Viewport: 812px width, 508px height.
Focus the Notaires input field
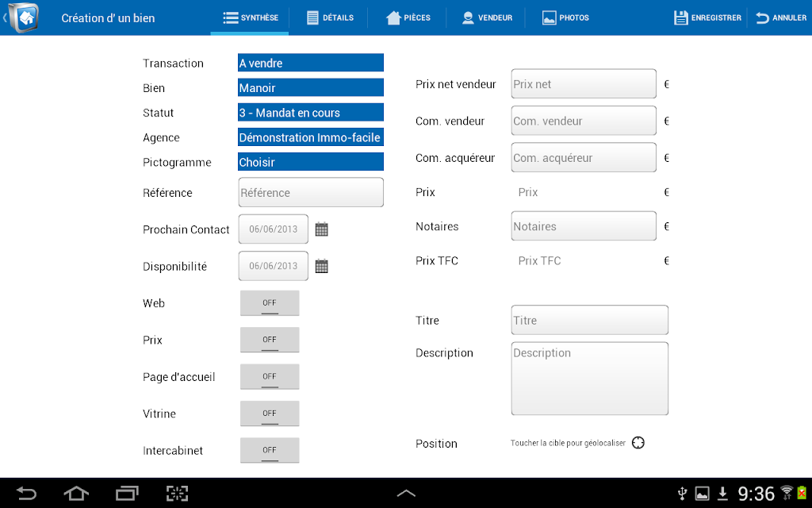click(x=584, y=226)
